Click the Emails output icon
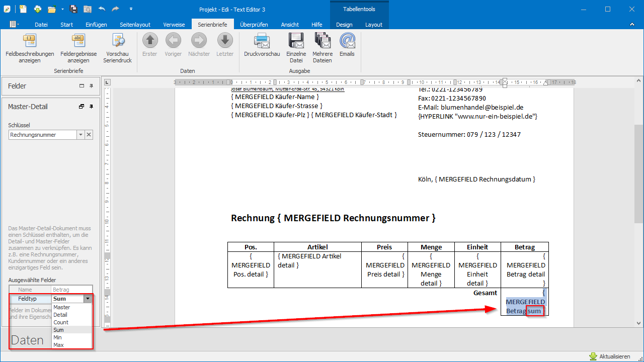The width and height of the screenshot is (644, 362). (x=347, y=41)
